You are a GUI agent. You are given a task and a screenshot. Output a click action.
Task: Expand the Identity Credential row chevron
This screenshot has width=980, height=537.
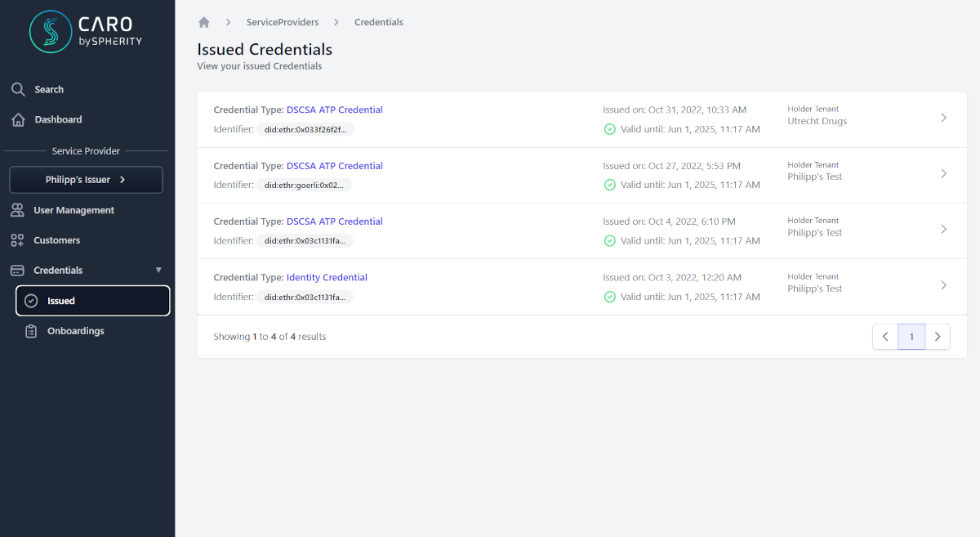[x=943, y=285]
